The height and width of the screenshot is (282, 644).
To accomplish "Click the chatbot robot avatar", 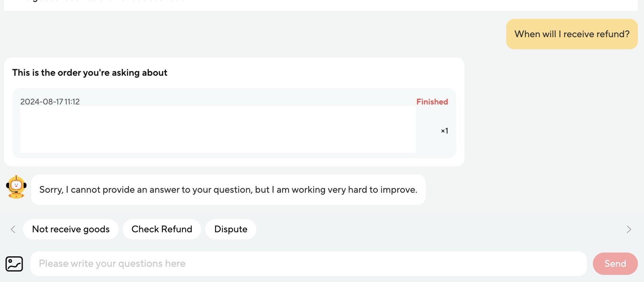I will (16, 187).
